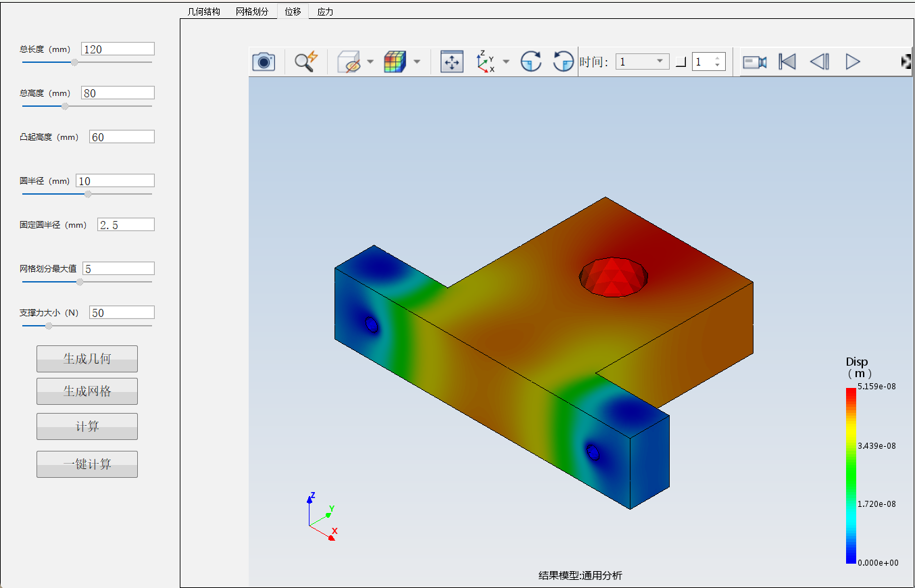Open the axis orientation dropdown arrow

(506, 62)
